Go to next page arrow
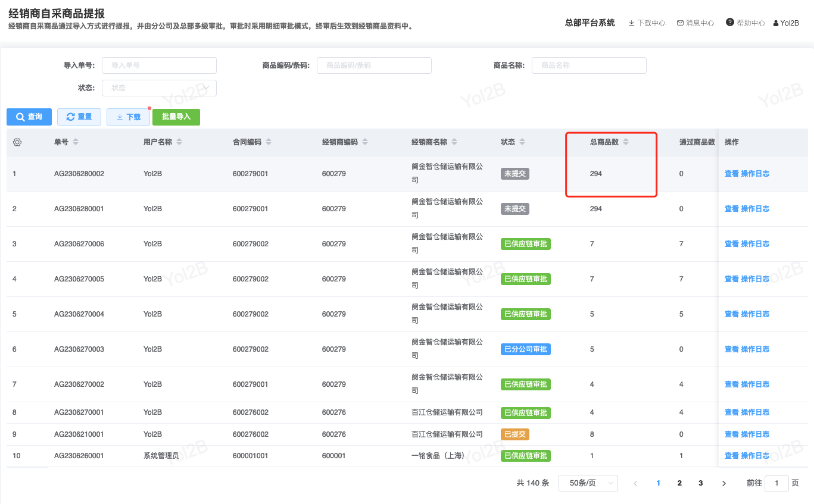This screenshot has height=504, width=814. pos(723,483)
